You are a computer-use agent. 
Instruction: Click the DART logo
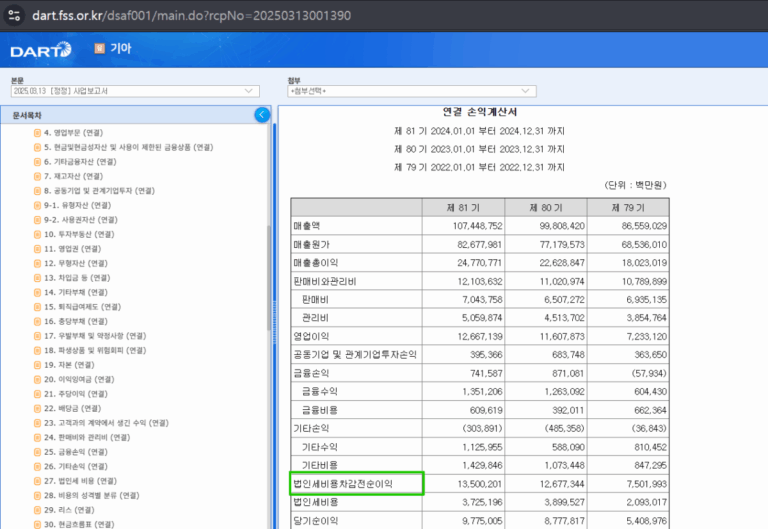pyautogui.click(x=41, y=49)
